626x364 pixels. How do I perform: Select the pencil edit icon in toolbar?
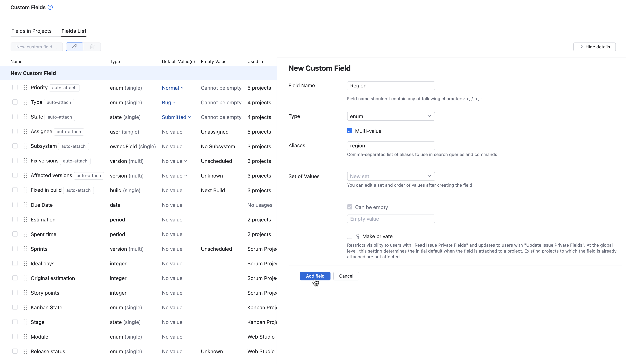tap(74, 47)
